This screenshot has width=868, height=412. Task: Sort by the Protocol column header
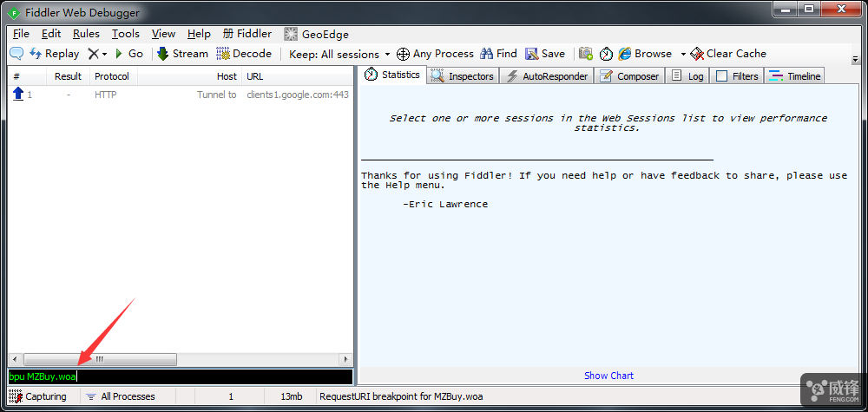coord(113,76)
